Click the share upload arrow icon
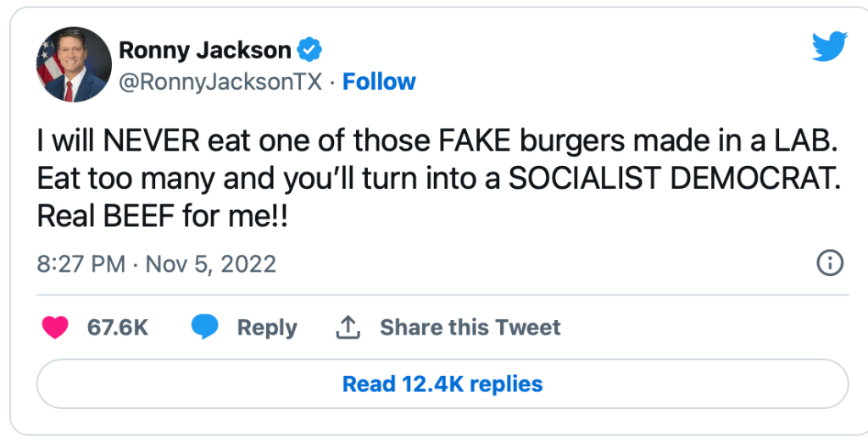 (x=348, y=328)
